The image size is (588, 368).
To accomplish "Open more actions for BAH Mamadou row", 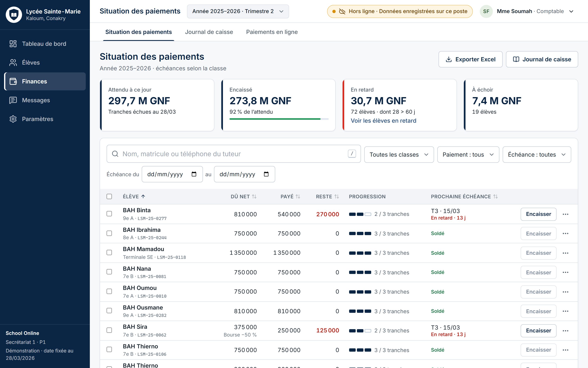I will click(x=565, y=253).
